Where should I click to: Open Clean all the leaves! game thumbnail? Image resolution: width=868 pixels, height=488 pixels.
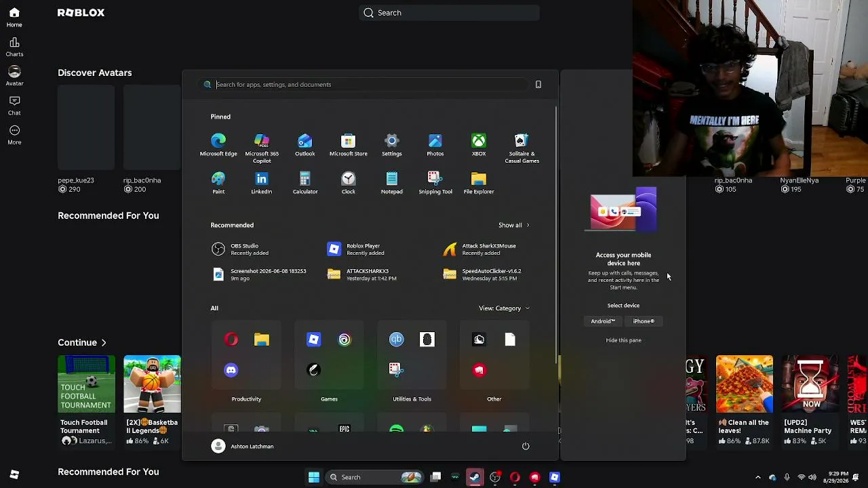(x=745, y=384)
